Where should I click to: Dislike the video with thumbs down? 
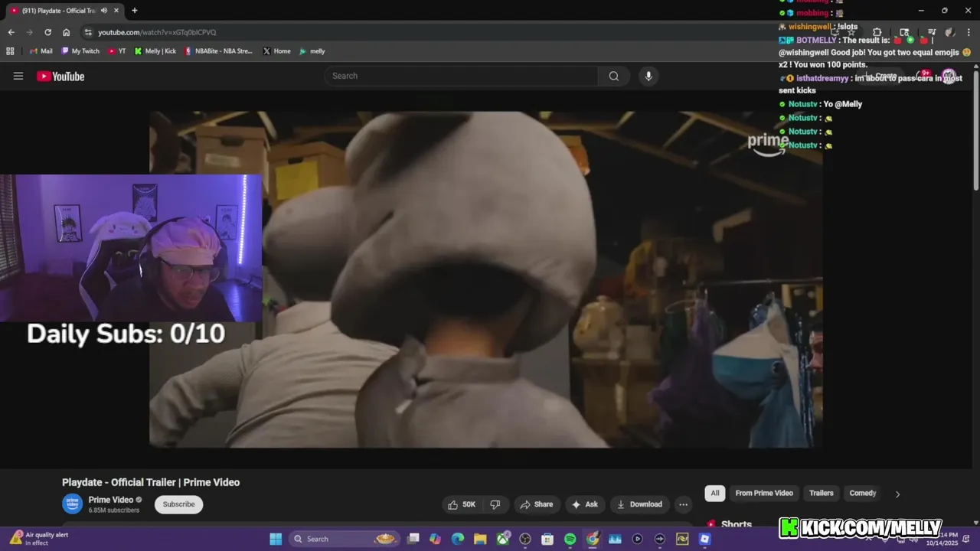495,504
